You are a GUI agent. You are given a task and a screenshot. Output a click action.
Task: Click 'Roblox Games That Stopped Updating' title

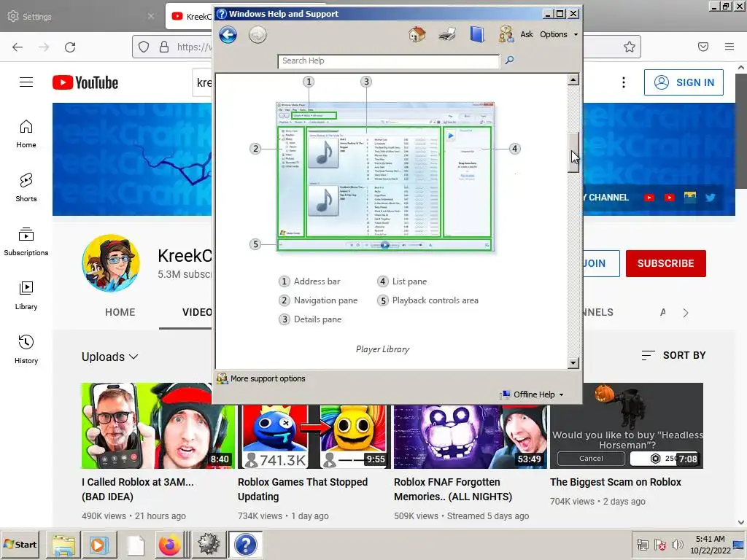pyautogui.click(x=303, y=489)
